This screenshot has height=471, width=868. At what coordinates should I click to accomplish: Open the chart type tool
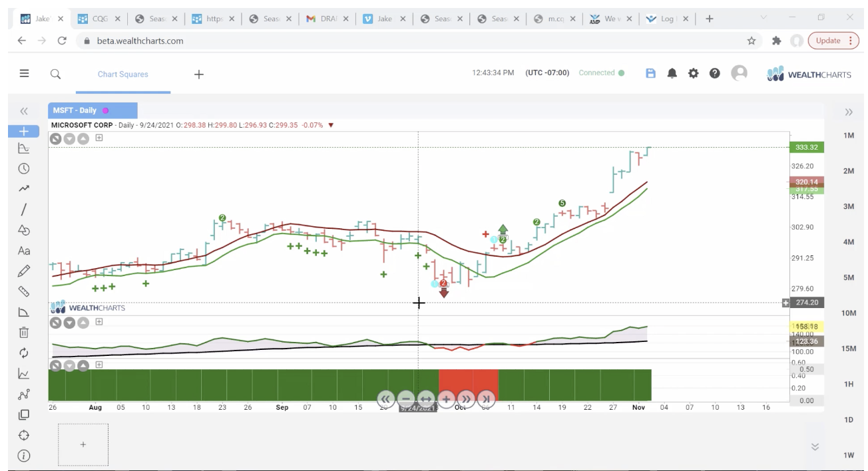click(24, 148)
